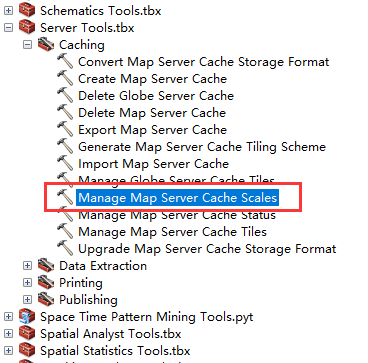
Task: Click hammer icon for Import Map Server Cache
Action: 65,164
